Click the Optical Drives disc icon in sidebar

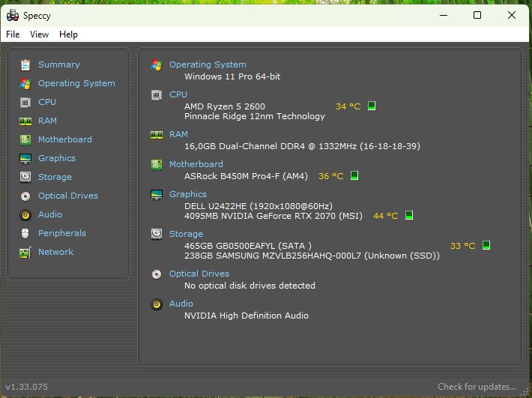pyautogui.click(x=25, y=196)
